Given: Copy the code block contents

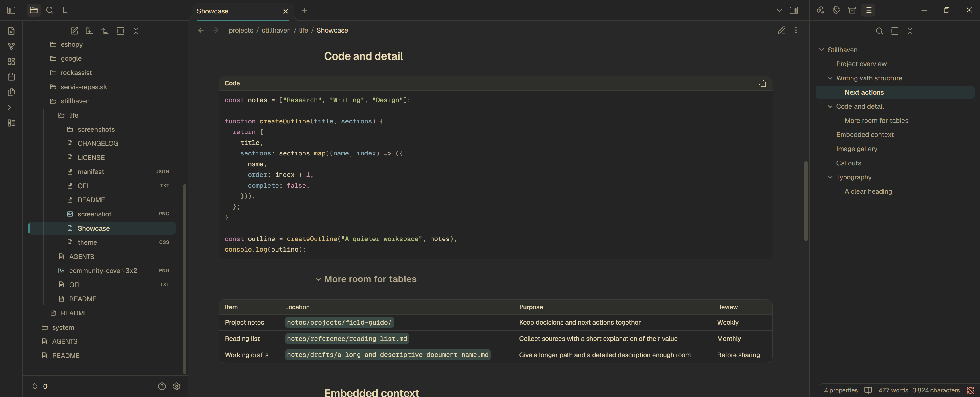Looking at the screenshot, I should point(762,83).
